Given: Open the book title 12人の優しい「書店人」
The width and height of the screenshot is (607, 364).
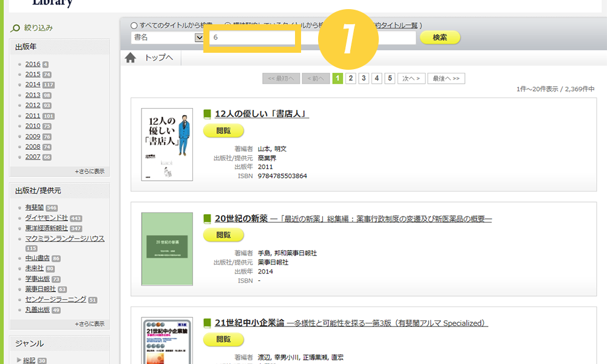Looking at the screenshot, I should click(x=262, y=114).
